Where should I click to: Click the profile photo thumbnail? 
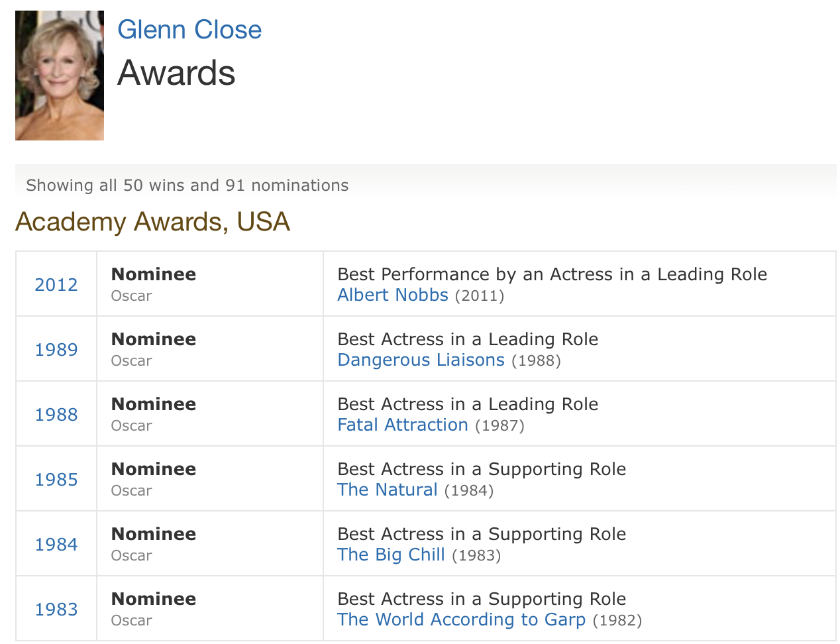point(60,76)
